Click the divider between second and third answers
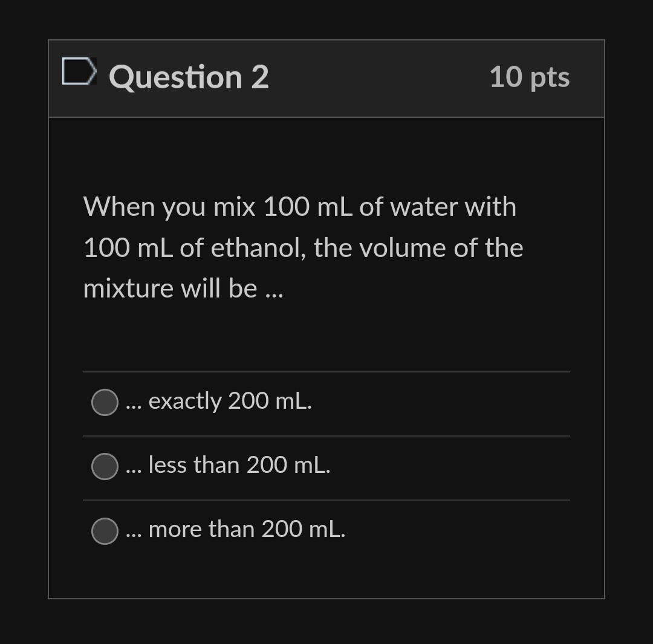 click(326, 499)
